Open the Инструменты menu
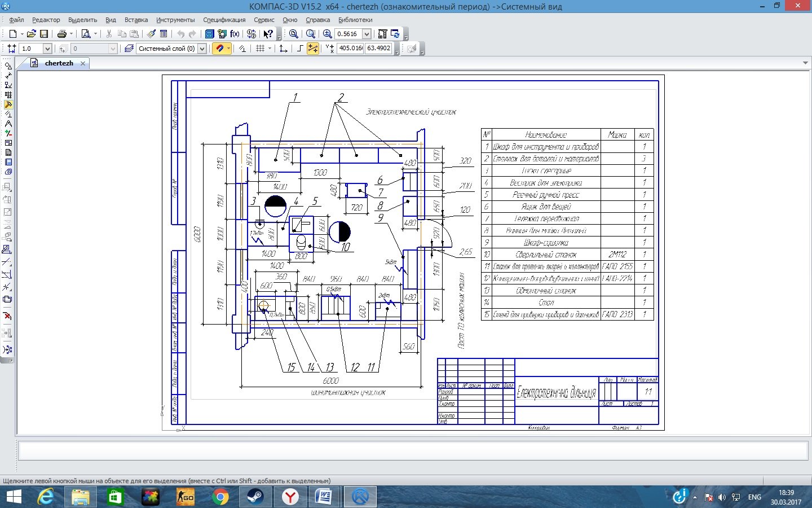Screen dimensions: 812x508 175,20
